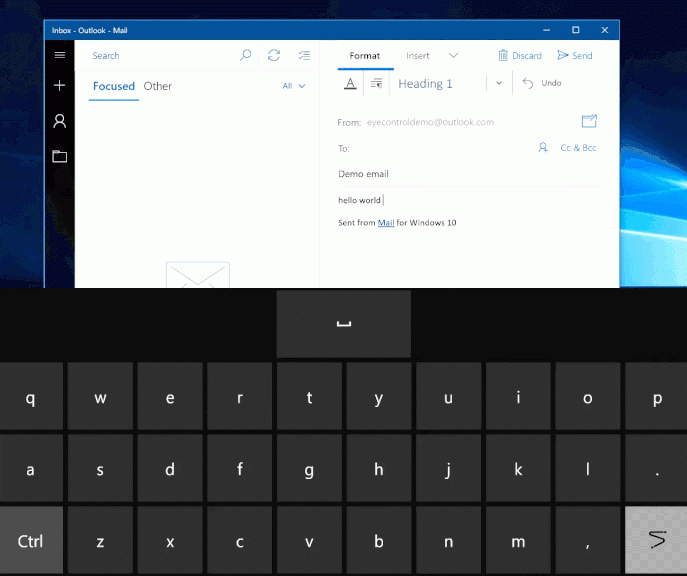Expand the Heading 1 styles dropdown
Image resolution: width=687 pixels, height=576 pixels.
coord(499,84)
